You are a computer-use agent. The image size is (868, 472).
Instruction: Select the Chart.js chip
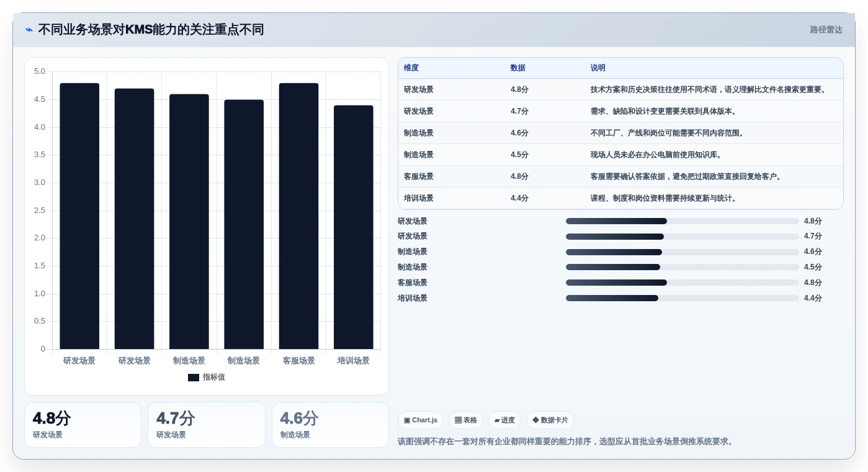(x=421, y=420)
